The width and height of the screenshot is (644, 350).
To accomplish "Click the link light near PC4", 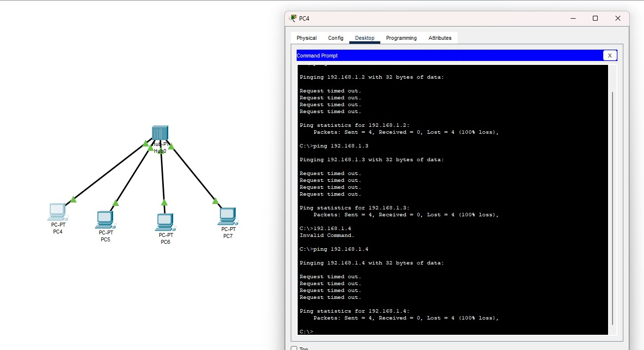I will (73, 199).
